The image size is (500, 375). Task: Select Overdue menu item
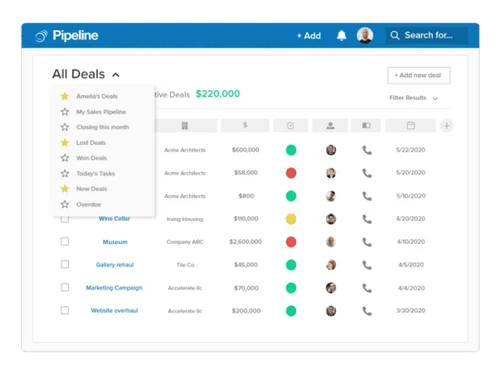(89, 204)
